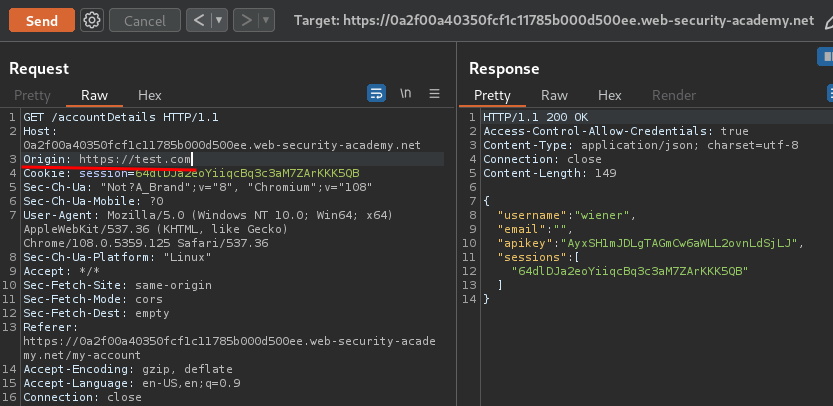Open Request panel hamburger menu

click(x=435, y=94)
